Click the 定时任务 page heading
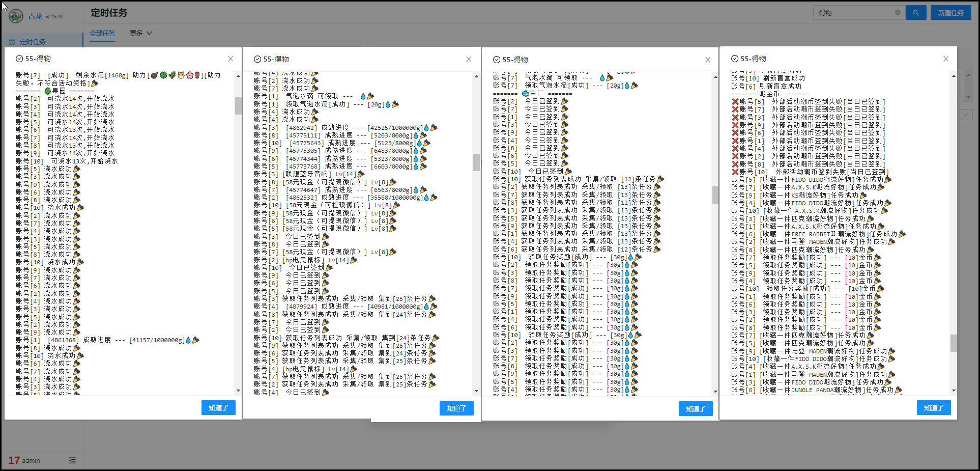 coord(109,13)
